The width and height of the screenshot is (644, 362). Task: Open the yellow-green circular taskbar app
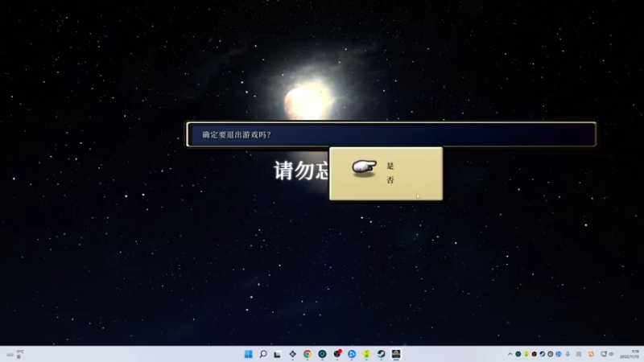click(366, 354)
